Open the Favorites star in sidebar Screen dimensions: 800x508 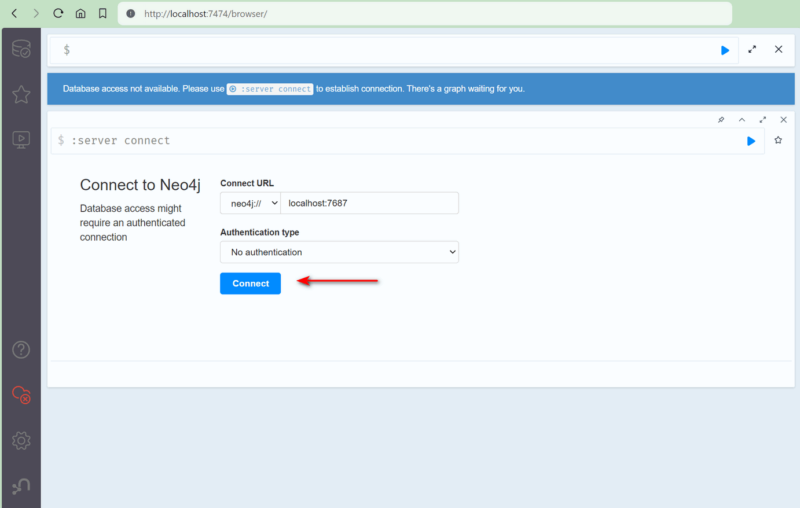21,94
